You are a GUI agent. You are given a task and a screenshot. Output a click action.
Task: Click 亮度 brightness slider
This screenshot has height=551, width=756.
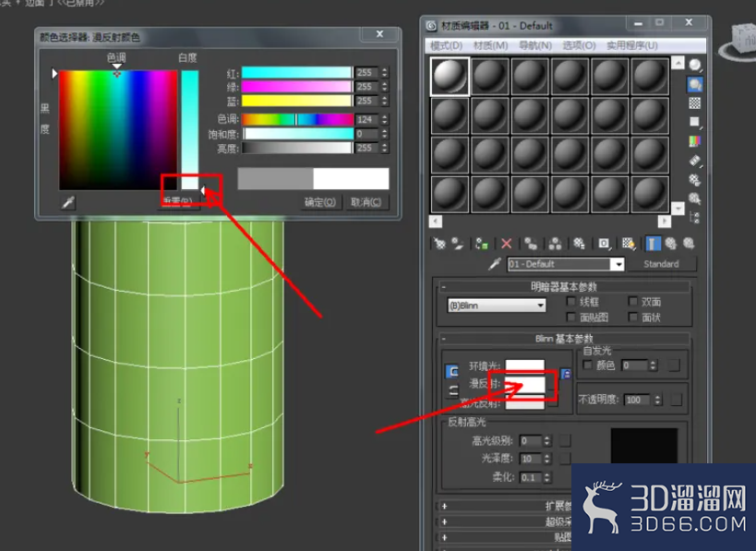[297, 148]
